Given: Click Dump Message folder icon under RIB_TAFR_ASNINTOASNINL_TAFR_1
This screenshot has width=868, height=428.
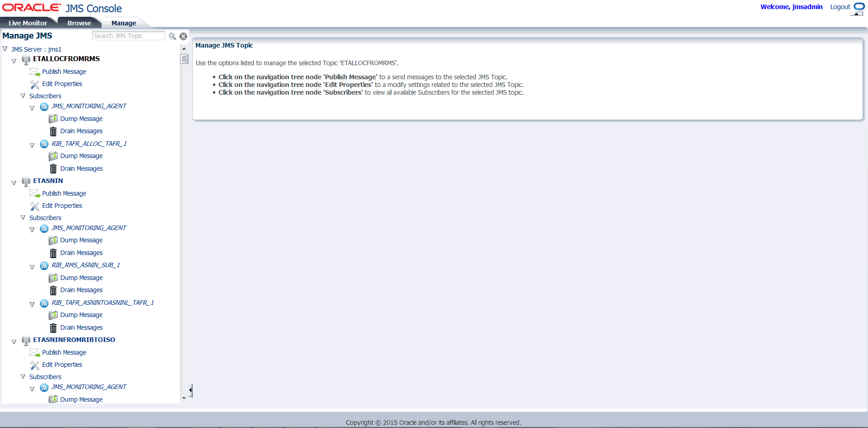Looking at the screenshot, I should click(x=53, y=315).
